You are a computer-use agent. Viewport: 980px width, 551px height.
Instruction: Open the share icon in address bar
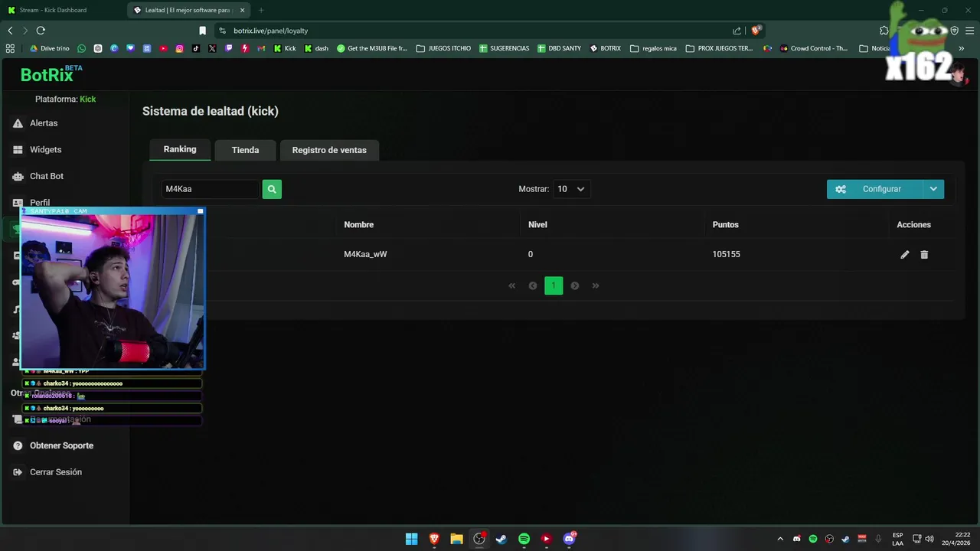pyautogui.click(x=737, y=31)
